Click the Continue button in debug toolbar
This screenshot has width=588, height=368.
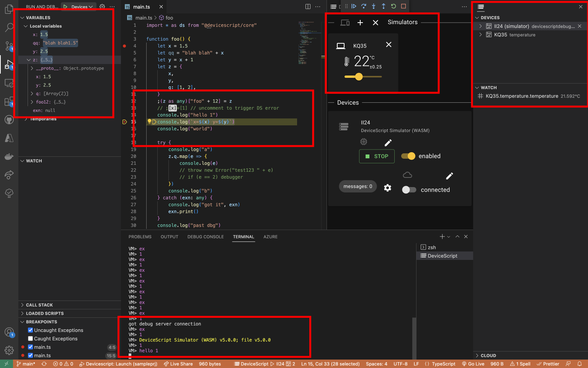pos(354,6)
